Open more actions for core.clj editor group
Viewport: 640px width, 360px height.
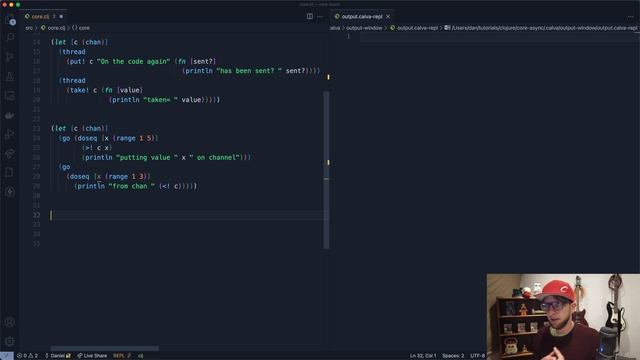point(320,16)
